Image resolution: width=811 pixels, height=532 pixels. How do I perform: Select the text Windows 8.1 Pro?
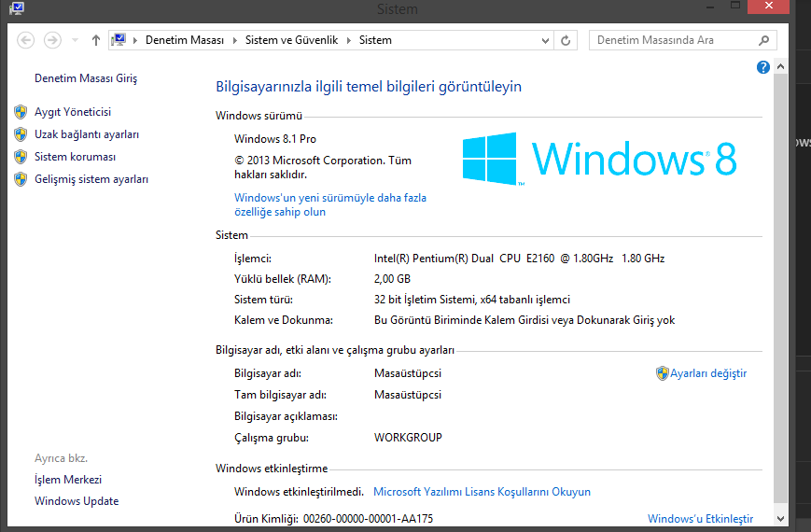275,139
